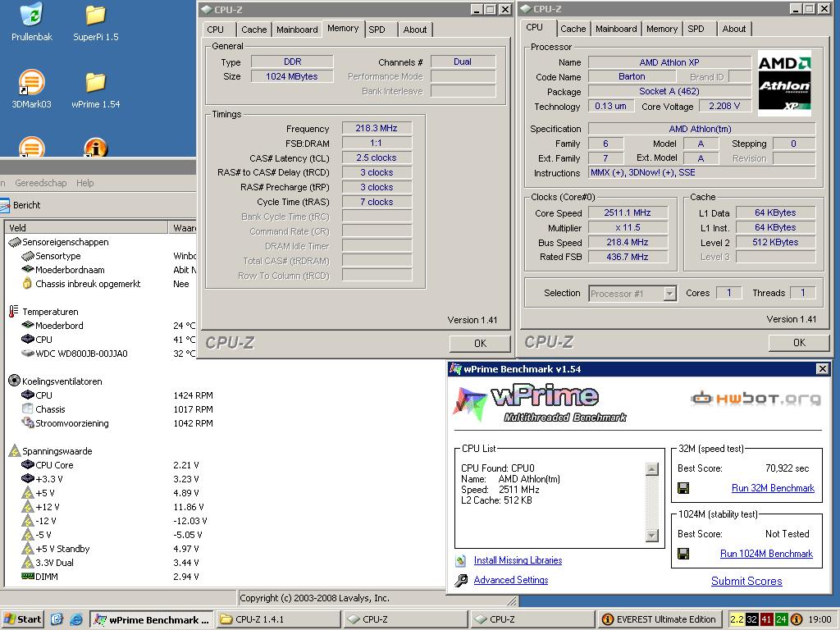This screenshot has width=840, height=630.
Task: Click the Bericht report icon in EVEREST
Action: 5,205
